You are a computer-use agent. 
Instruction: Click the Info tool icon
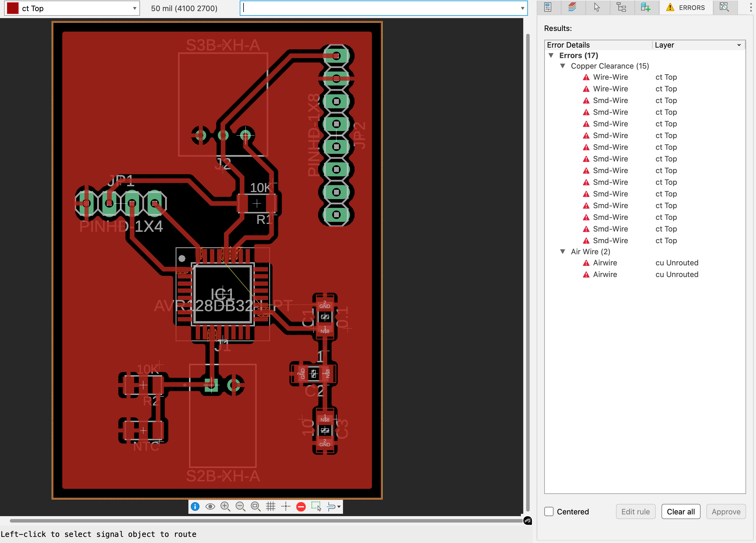click(195, 507)
